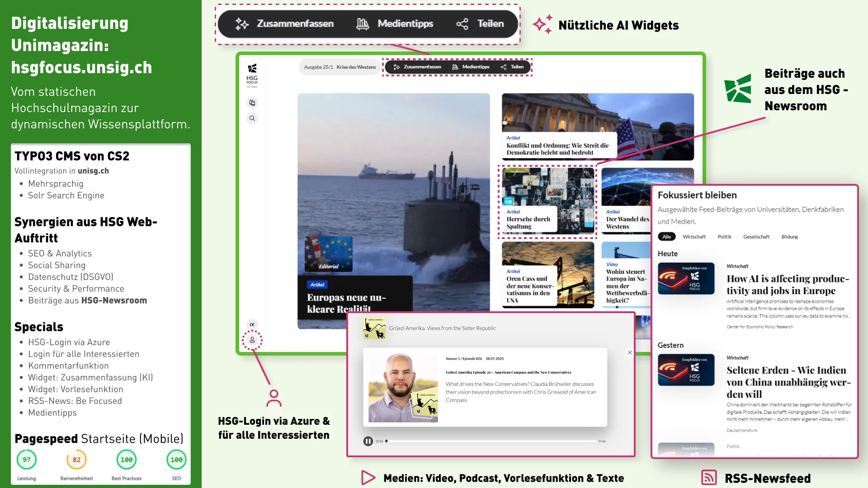
Task: Click the green HSG logo beside Newsroom text
Action: coord(738,89)
